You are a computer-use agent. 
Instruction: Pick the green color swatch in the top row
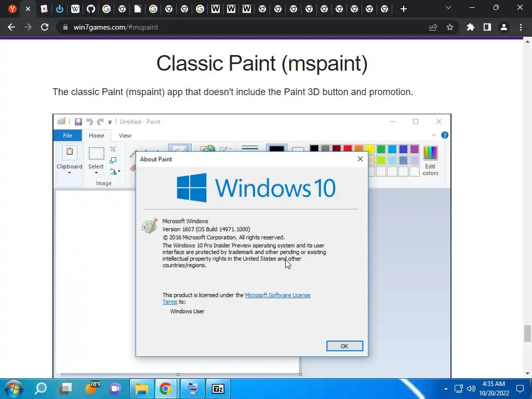pos(381,149)
